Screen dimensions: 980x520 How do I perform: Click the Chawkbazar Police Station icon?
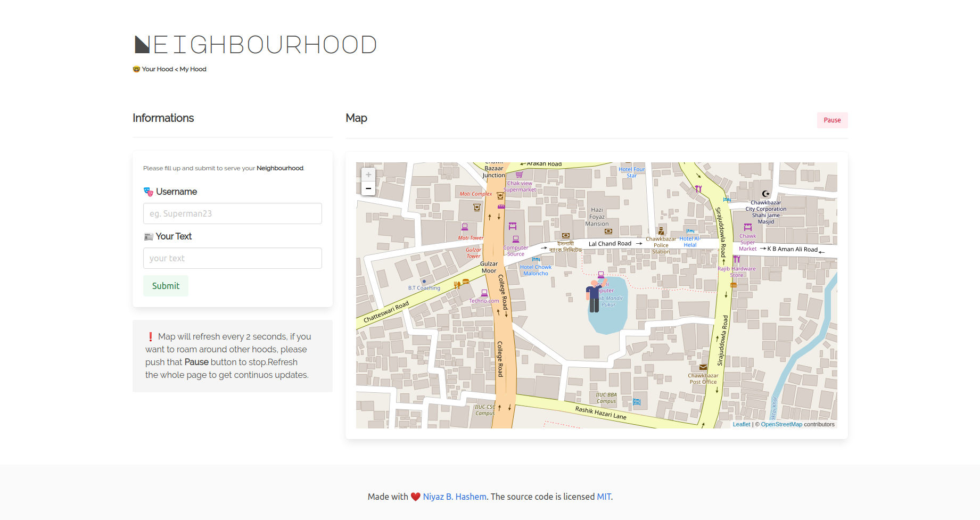click(661, 231)
